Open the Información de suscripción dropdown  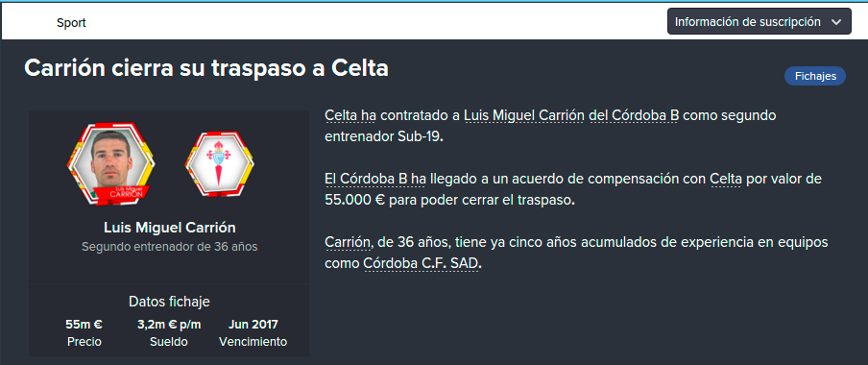pyautogui.click(x=759, y=21)
